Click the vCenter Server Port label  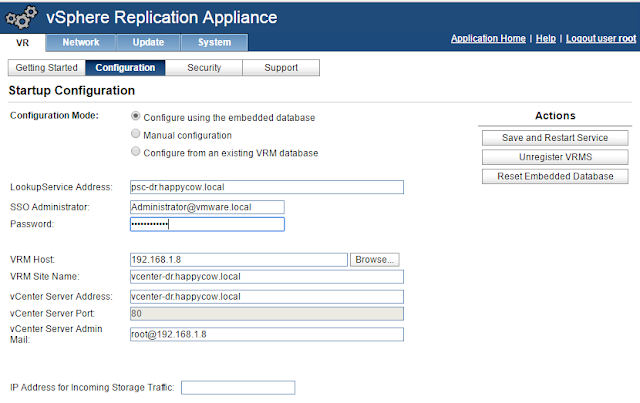[52, 314]
